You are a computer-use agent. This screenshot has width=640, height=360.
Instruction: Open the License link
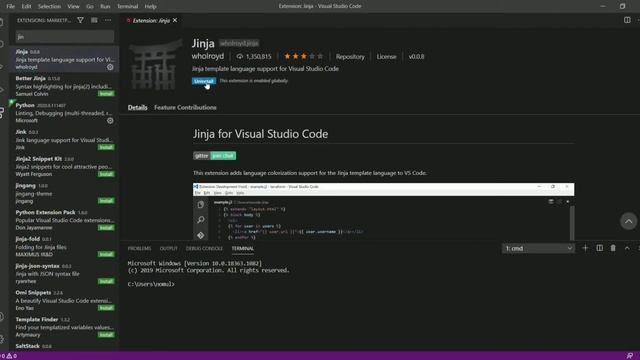pyautogui.click(x=386, y=57)
